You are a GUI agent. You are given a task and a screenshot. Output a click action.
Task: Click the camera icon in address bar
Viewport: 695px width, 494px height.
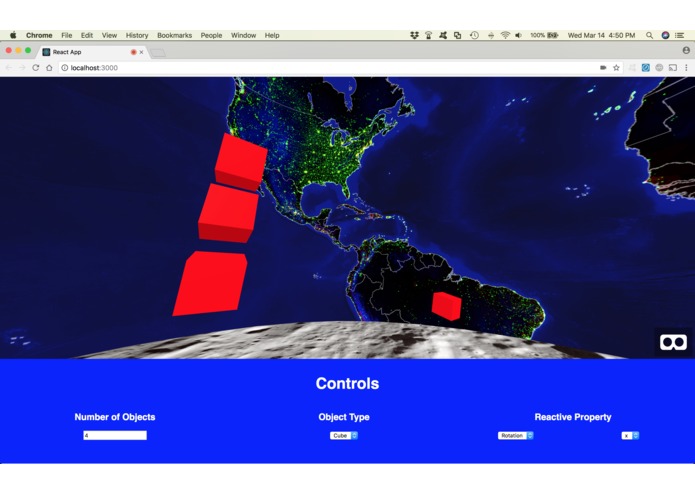(x=603, y=68)
